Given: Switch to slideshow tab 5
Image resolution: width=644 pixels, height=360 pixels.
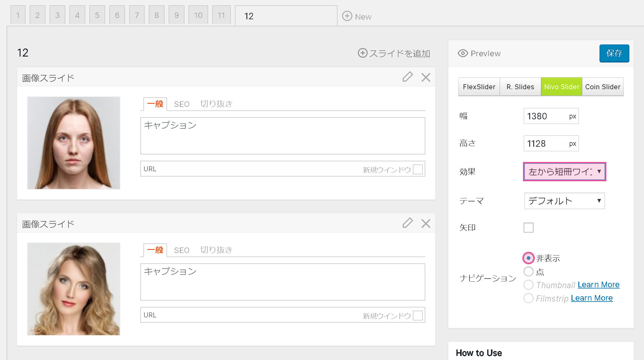Looking at the screenshot, I should click(97, 15).
